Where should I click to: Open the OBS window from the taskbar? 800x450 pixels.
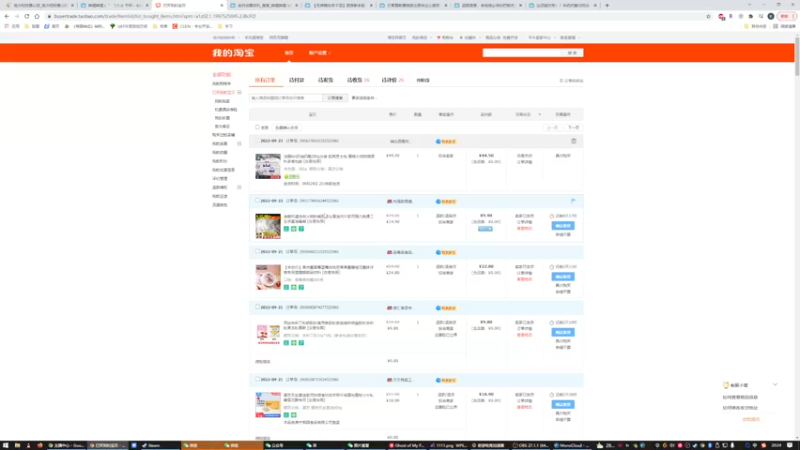pyautogui.click(x=530, y=445)
